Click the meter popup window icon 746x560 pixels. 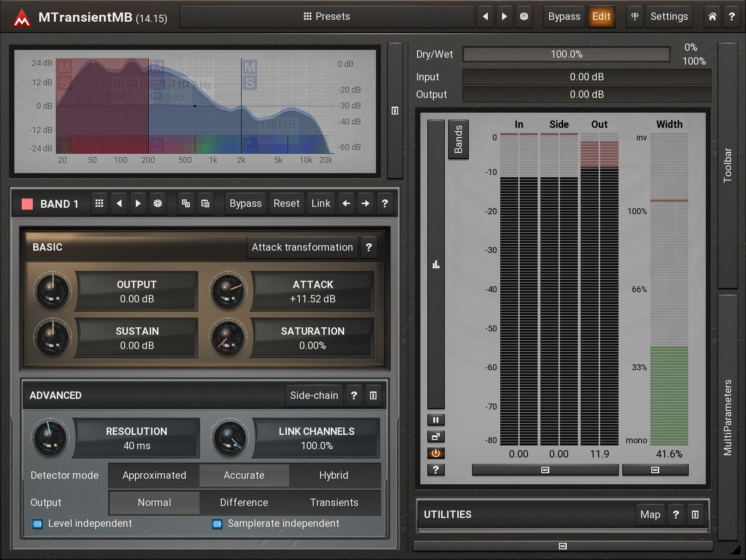[436, 437]
